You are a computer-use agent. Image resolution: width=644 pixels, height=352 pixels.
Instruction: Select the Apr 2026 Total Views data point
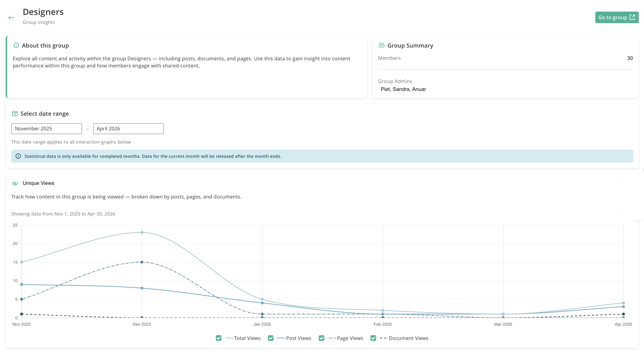tap(623, 303)
